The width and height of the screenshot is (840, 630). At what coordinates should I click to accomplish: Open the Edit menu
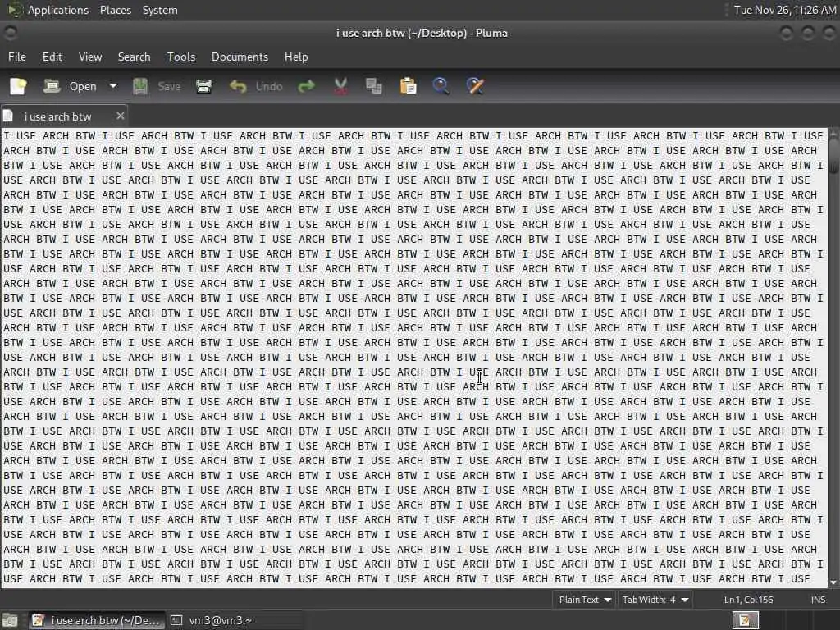(52, 57)
